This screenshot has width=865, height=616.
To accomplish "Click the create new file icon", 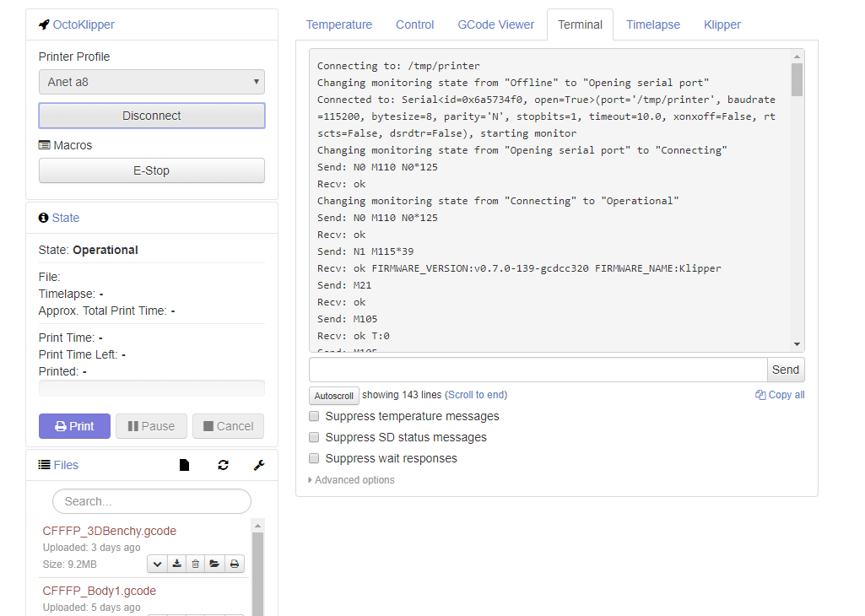I will (184, 465).
